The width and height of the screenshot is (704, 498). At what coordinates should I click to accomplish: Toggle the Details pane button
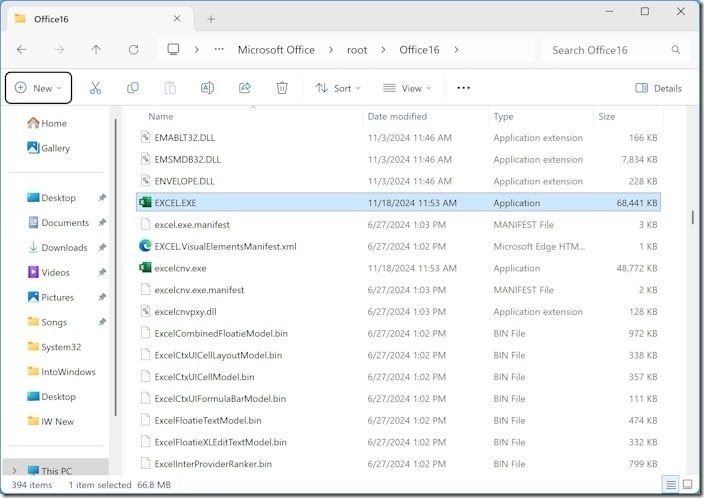[658, 88]
